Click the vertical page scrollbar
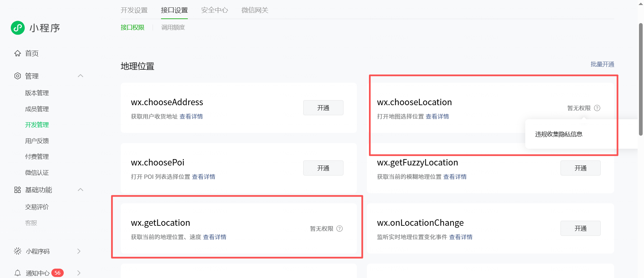644x278 pixels. 641,79
